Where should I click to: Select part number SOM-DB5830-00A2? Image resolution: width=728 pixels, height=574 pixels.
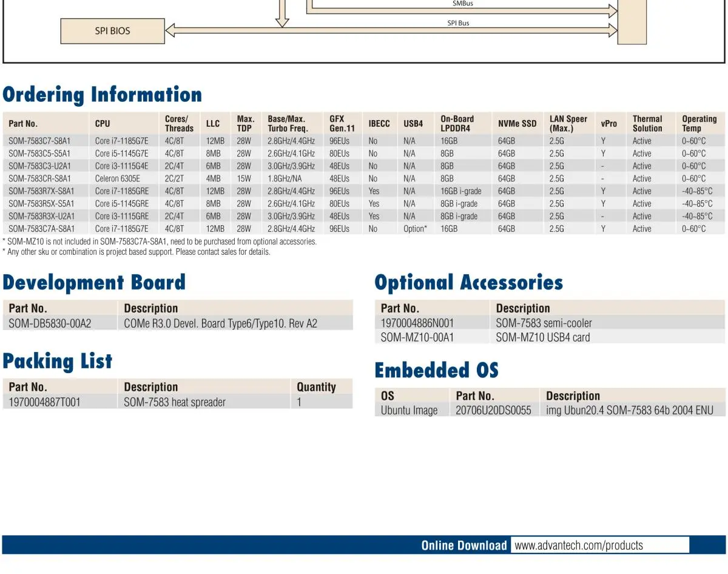(50, 323)
